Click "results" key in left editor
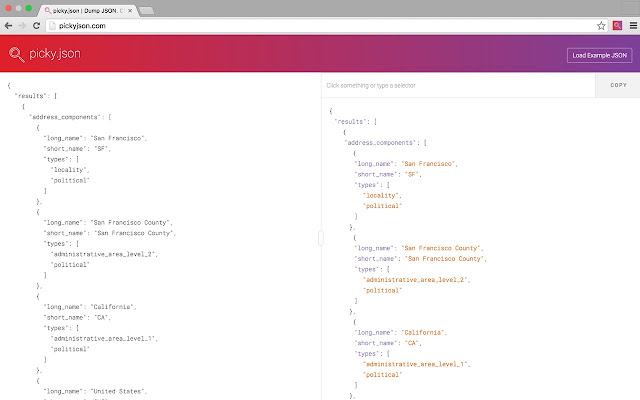640x400 pixels. point(31,96)
